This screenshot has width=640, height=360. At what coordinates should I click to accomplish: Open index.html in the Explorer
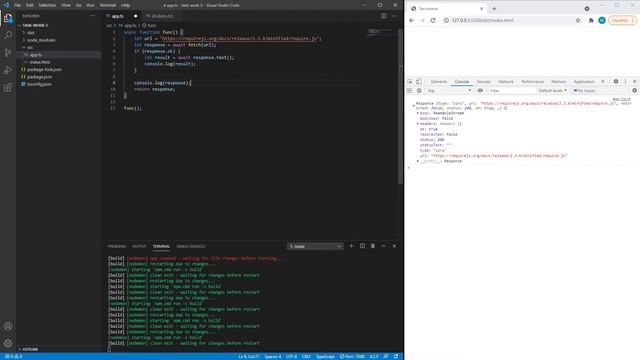[40, 62]
